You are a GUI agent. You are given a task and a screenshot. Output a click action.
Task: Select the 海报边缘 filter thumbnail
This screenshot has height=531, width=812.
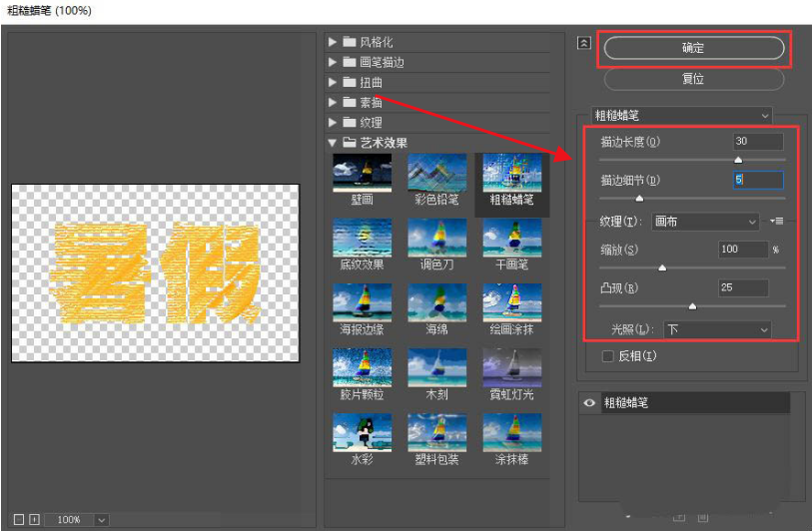tap(362, 302)
